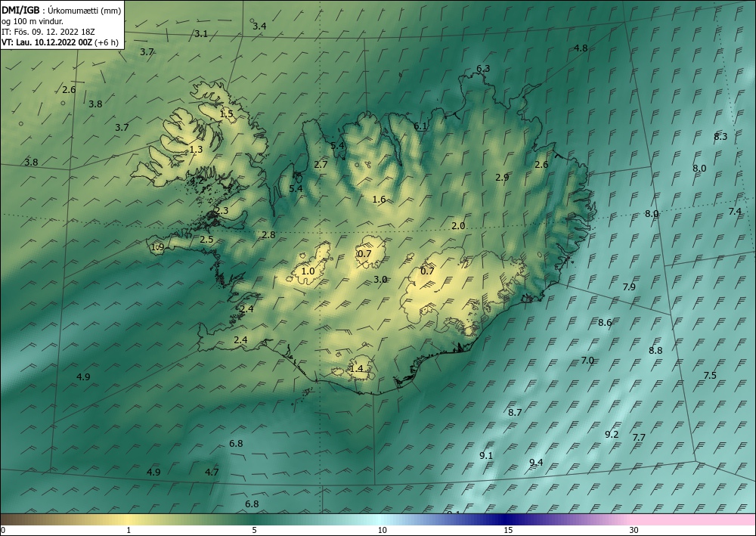Click the 0 tick on the color scale

pos(3,530)
